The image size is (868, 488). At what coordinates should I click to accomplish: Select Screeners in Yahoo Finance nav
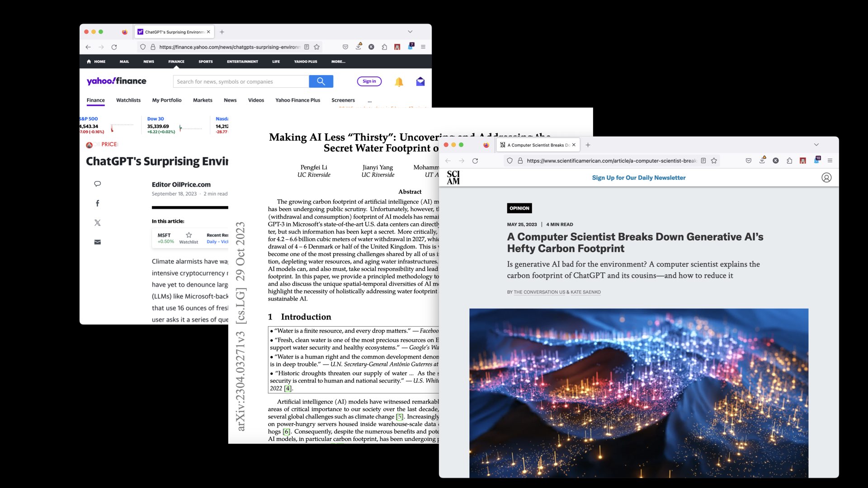click(343, 100)
